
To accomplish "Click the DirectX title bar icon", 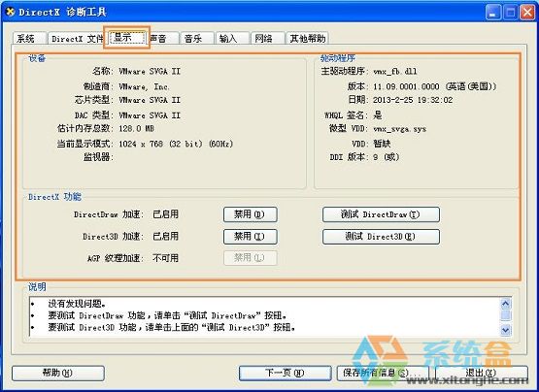I will tap(11, 12).
